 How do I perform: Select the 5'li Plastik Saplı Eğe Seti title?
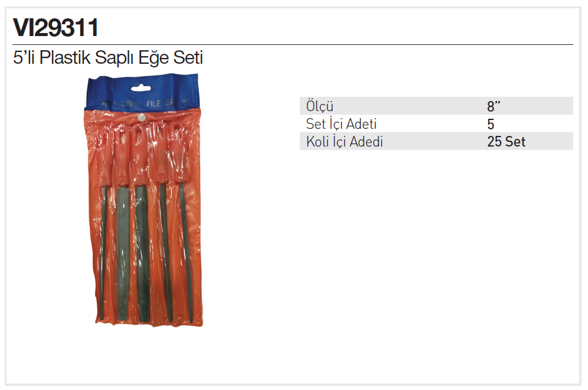click(x=108, y=58)
